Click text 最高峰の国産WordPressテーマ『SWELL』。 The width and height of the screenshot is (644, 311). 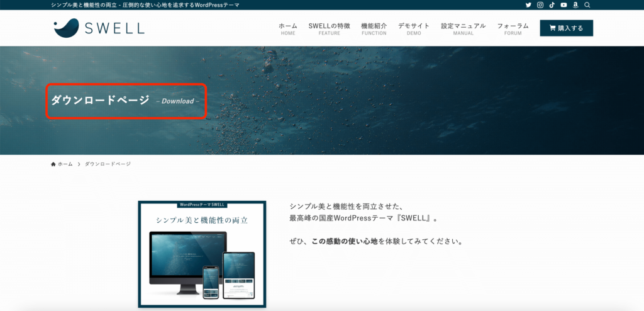point(364,218)
